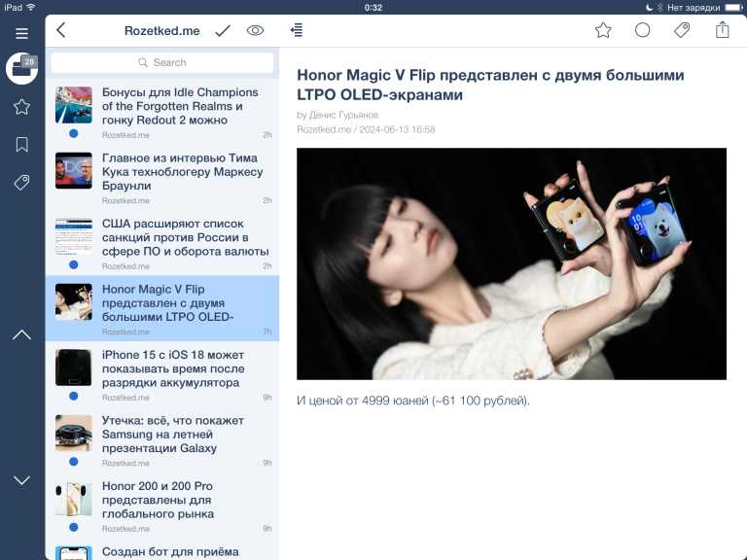The height and width of the screenshot is (560, 747).
Task: Open Samsung Galaxy leak article
Action: pos(162,439)
